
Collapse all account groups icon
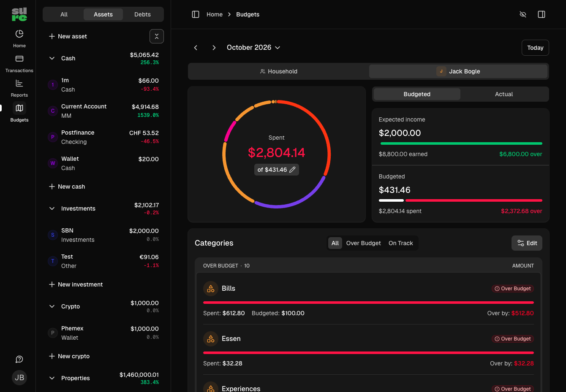[157, 36]
